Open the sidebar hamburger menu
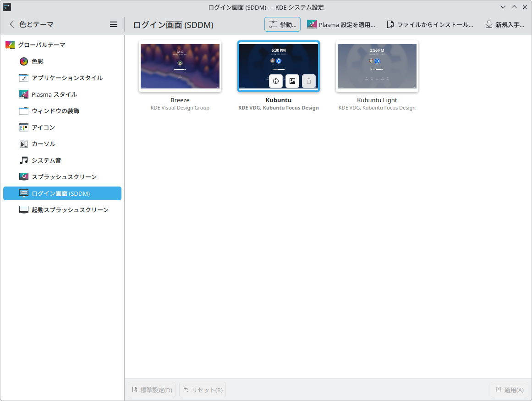 tap(114, 24)
